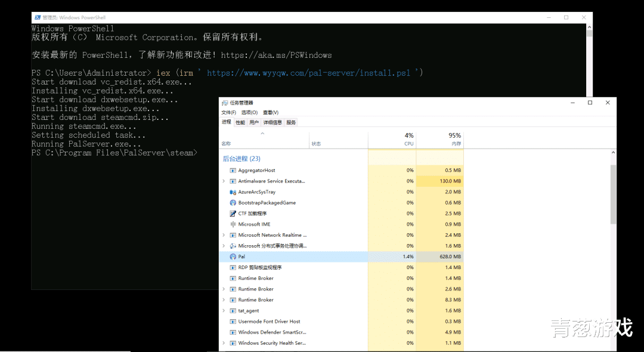Click the icon of Runtime Broker using 1.4 MB
This screenshot has width=644, height=352.
coord(233,279)
